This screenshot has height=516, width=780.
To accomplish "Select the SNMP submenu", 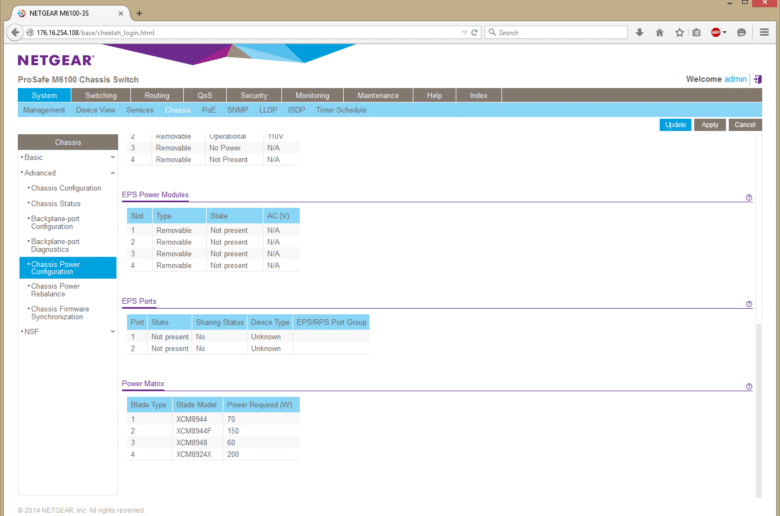I will [x=237, y=110].
